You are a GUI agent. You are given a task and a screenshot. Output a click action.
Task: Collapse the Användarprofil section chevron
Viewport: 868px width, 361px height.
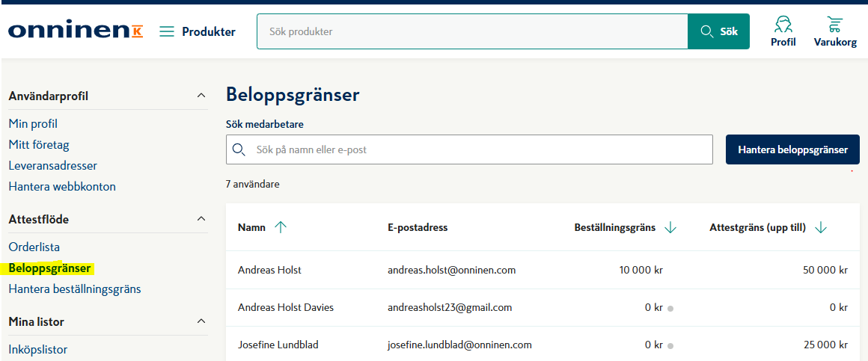pos(201,96)
